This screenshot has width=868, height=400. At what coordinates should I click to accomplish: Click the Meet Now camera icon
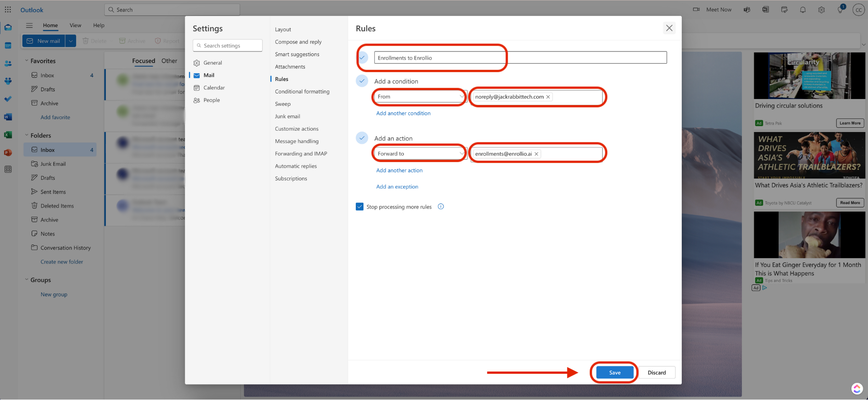coord(696,9)
